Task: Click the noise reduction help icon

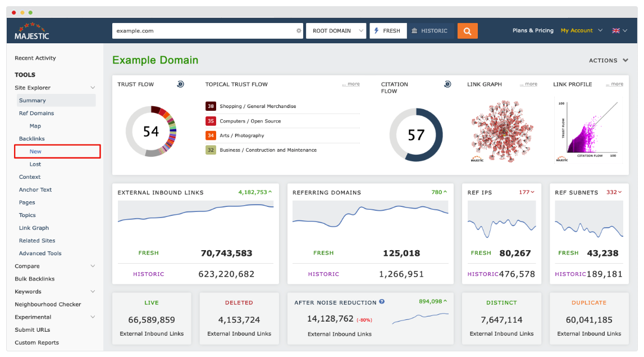Action: 382,302
